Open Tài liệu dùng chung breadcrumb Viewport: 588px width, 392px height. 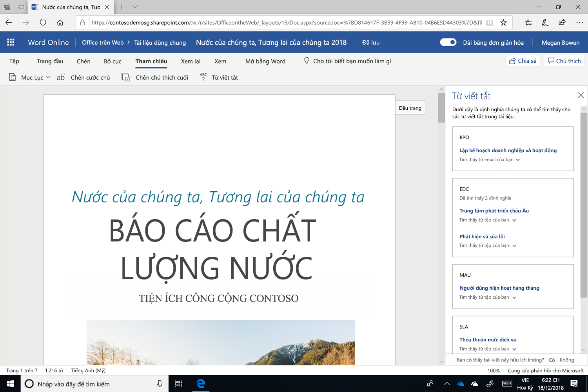pyautogui.click(x=160, y=42)
